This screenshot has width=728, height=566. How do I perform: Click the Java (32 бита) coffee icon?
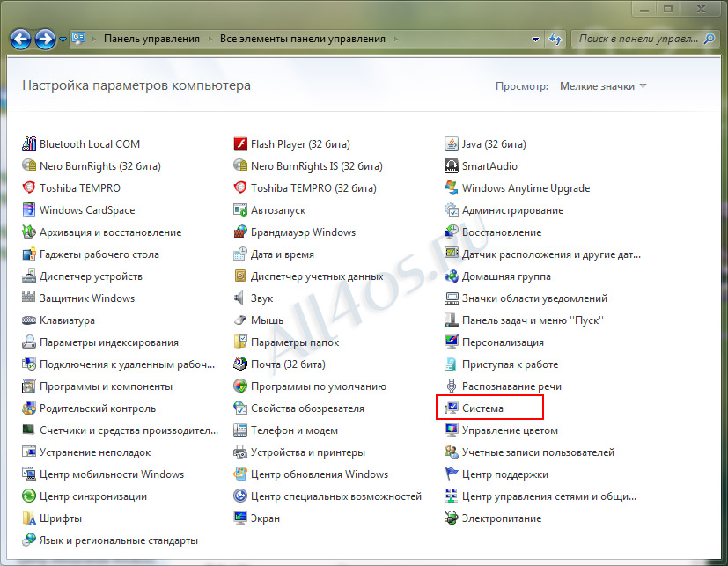452,144
